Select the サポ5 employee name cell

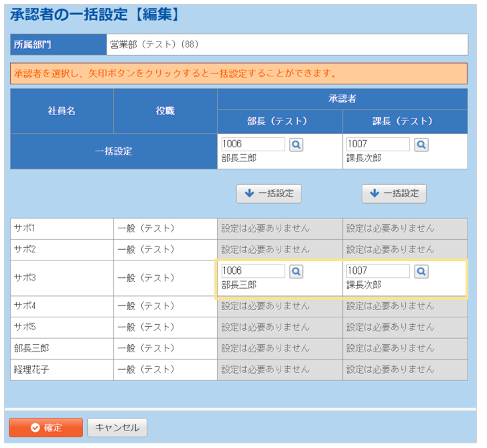coord(62,327)
